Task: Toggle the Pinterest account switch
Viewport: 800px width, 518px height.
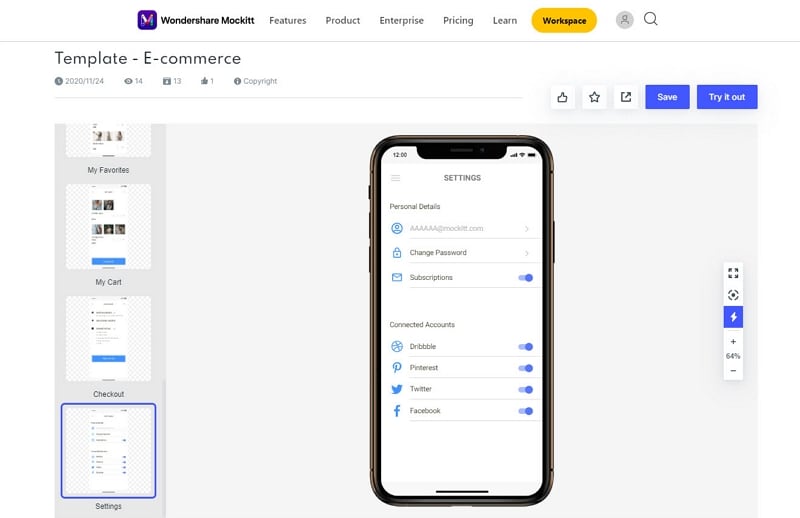Action: (x=526, y=368)
